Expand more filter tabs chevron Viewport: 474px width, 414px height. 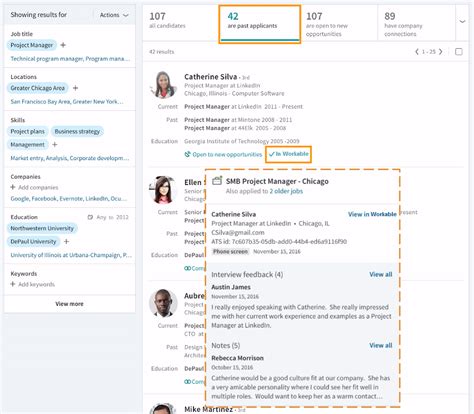[462, 22]
